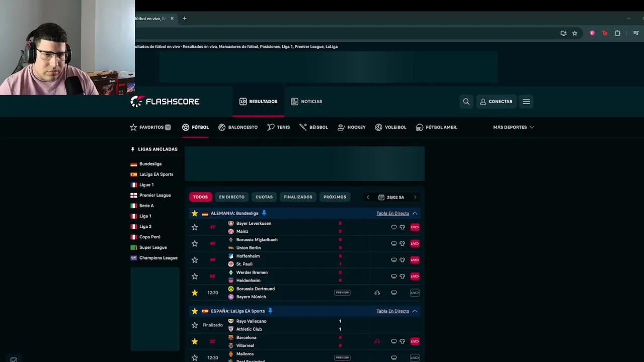Open the shirt lineups icon for Barcelona match
Image resolution: width=644 pixels, height=362 pixels.
click(402, 341)
